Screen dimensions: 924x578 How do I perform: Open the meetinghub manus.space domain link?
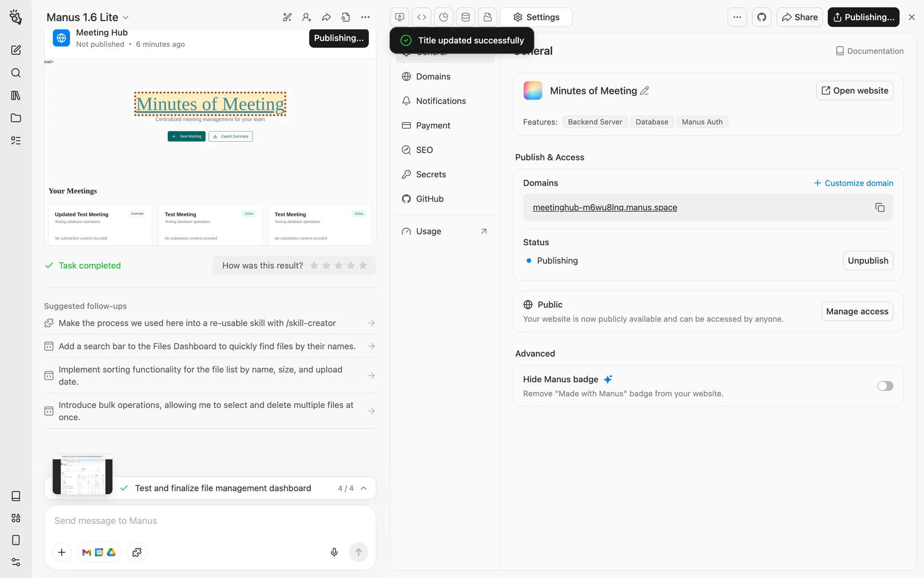604,208
